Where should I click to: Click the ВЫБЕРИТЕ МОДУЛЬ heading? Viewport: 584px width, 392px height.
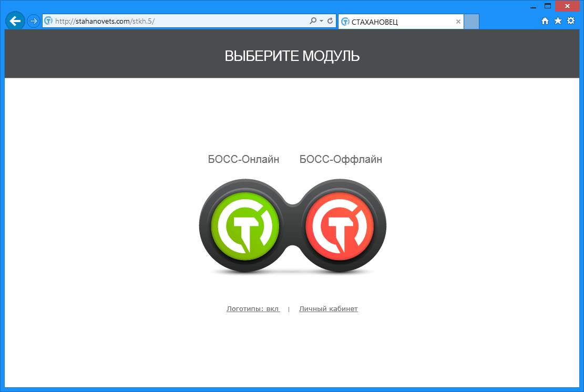[x=292, y=56]
